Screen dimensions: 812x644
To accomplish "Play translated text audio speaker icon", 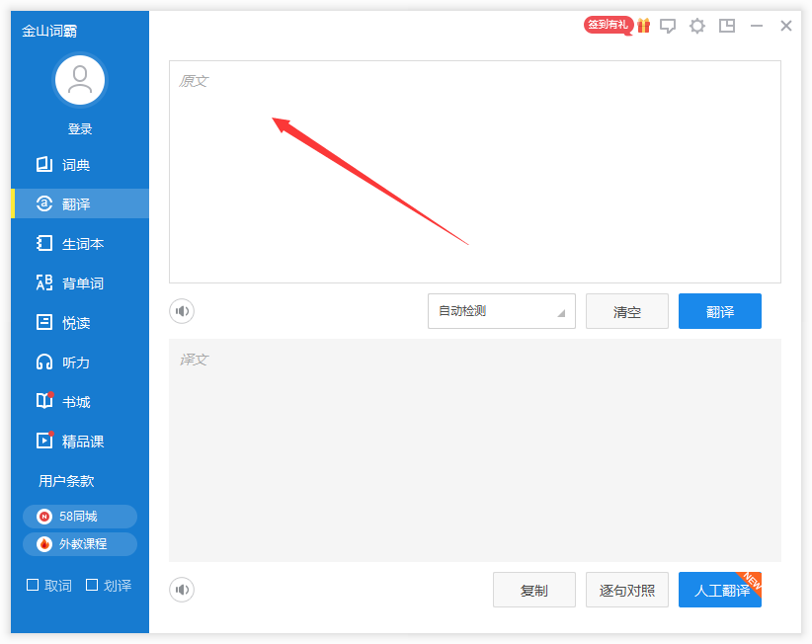I will coord(182,590).
